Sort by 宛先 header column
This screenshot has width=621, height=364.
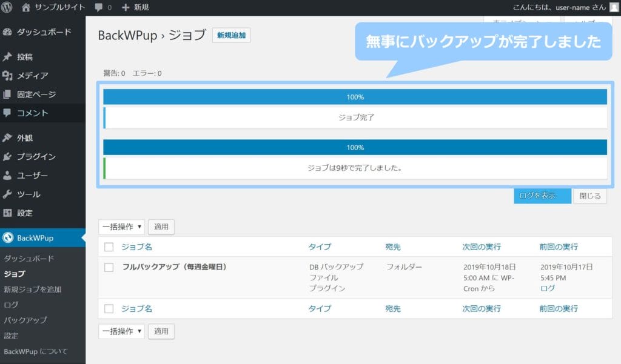click(x=393, y=247)
